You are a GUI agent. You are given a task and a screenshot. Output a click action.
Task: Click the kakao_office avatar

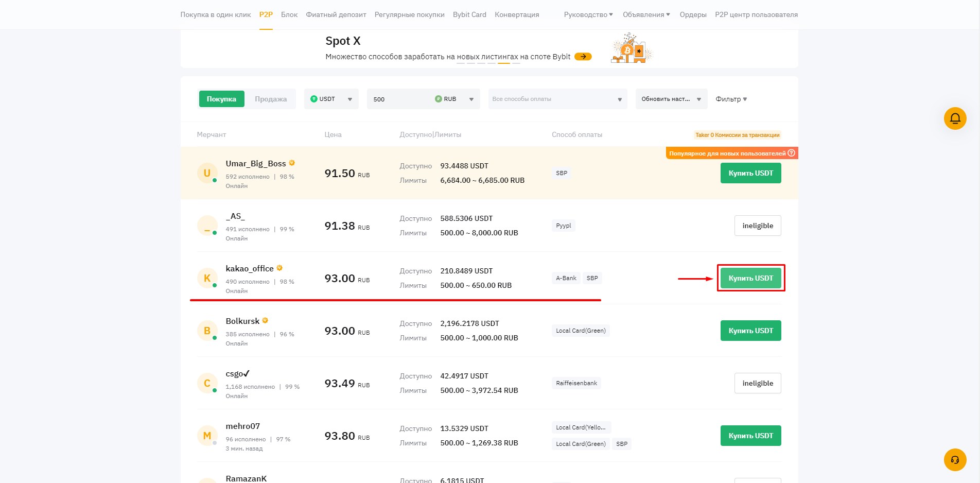pos(207,278)
